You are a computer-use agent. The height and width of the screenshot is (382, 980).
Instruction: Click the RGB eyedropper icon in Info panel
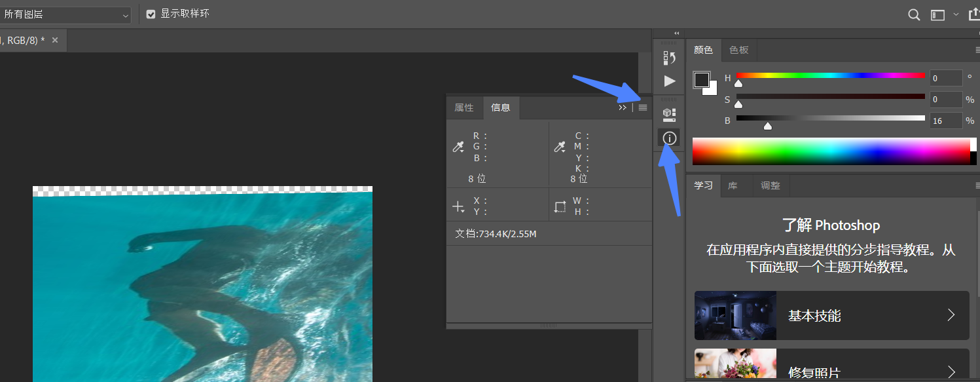click(459, 146)
